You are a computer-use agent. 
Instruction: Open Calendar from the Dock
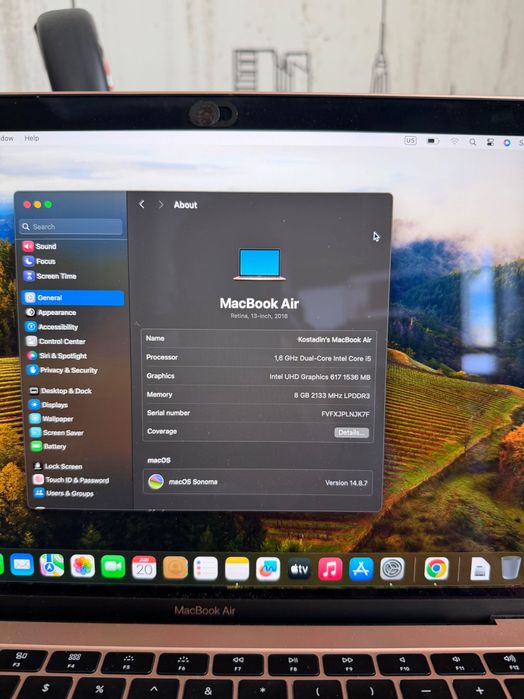point(144,567)
